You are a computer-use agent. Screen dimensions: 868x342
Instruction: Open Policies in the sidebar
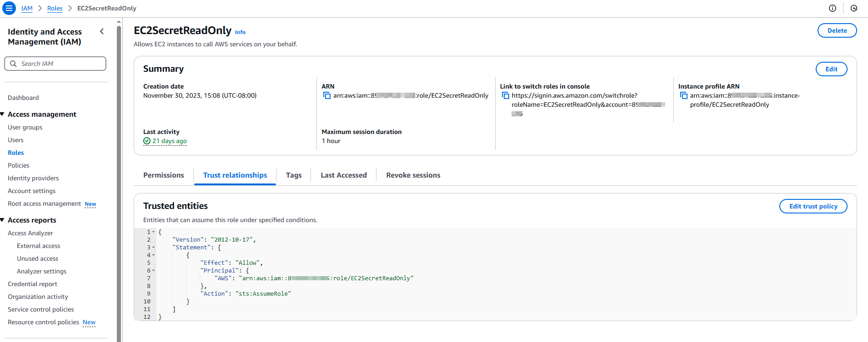coord(19,165)
